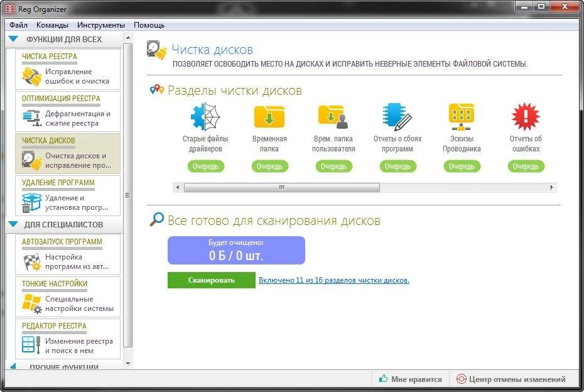Click the registry defragmentation icon

pyautogui.click(x=32, y=118)
